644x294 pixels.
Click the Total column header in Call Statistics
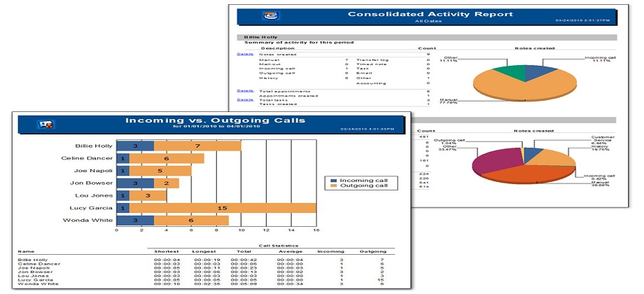pos(244,251)
